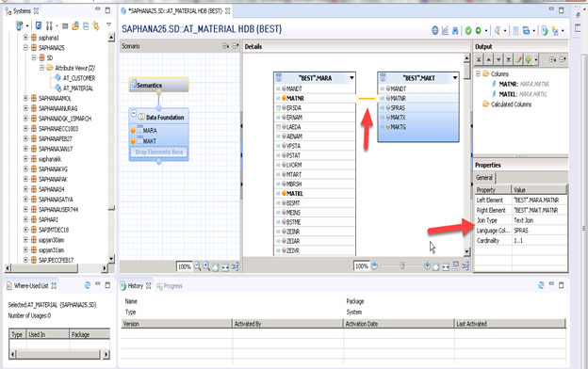Switch to the Progress tab
The height and width of the screenshot is (369, 588).
[170, 286]
